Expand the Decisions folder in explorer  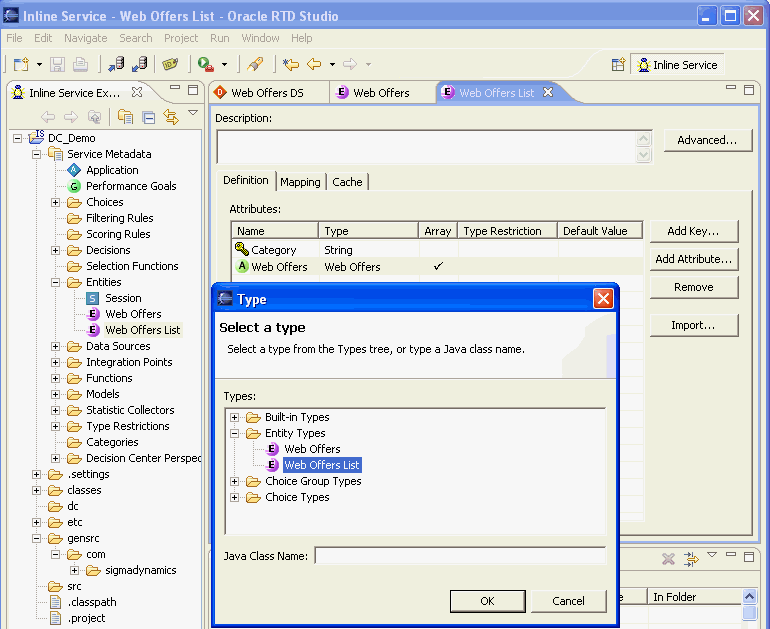[55, 250]
